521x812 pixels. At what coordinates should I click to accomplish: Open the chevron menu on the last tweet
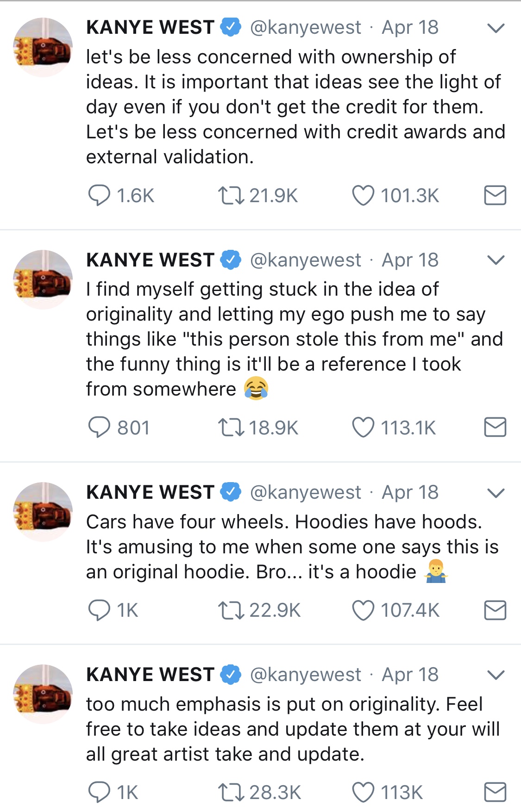click(496, 675)
